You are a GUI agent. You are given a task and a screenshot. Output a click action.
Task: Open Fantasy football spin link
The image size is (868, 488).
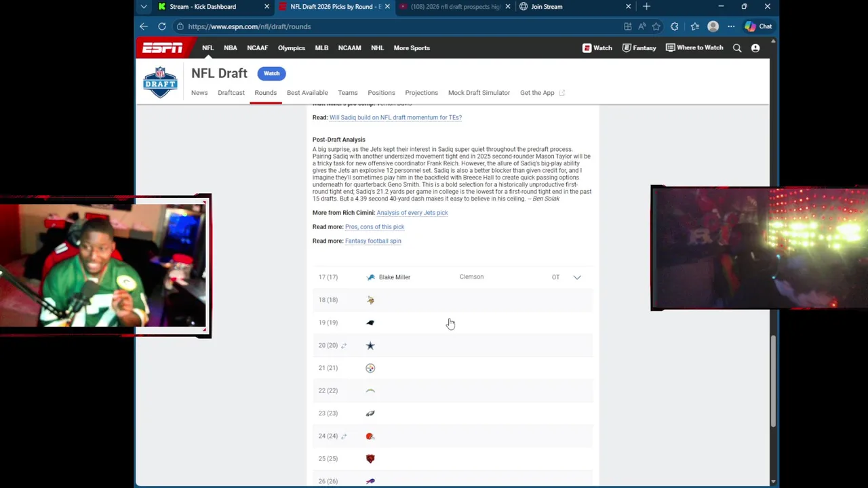pyautogui.click(x=373, y=241)
